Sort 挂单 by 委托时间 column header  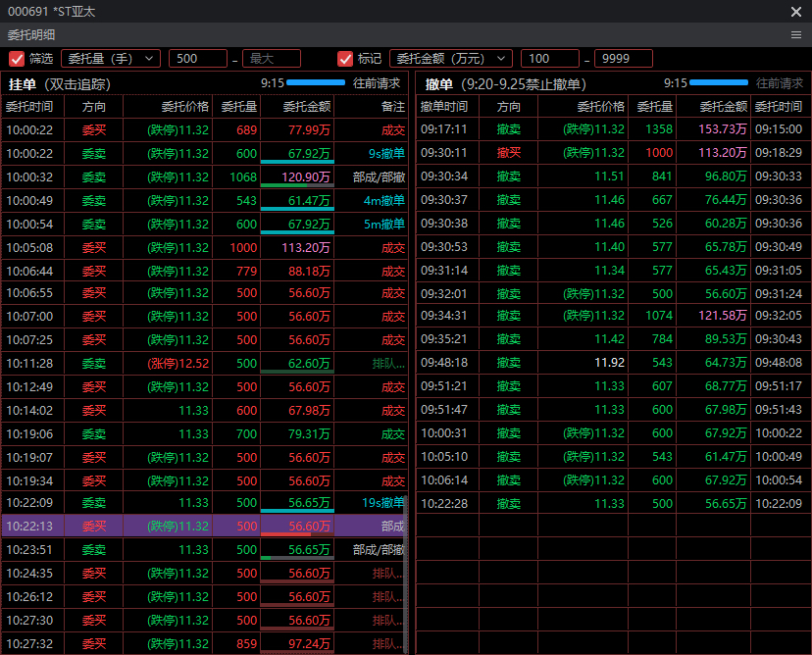(x=29, y=107)
